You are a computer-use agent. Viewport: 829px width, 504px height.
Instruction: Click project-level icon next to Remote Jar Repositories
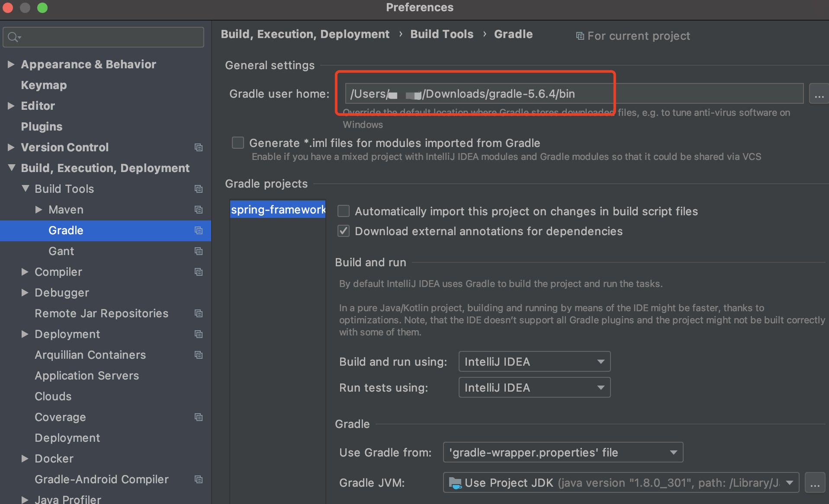199,313
